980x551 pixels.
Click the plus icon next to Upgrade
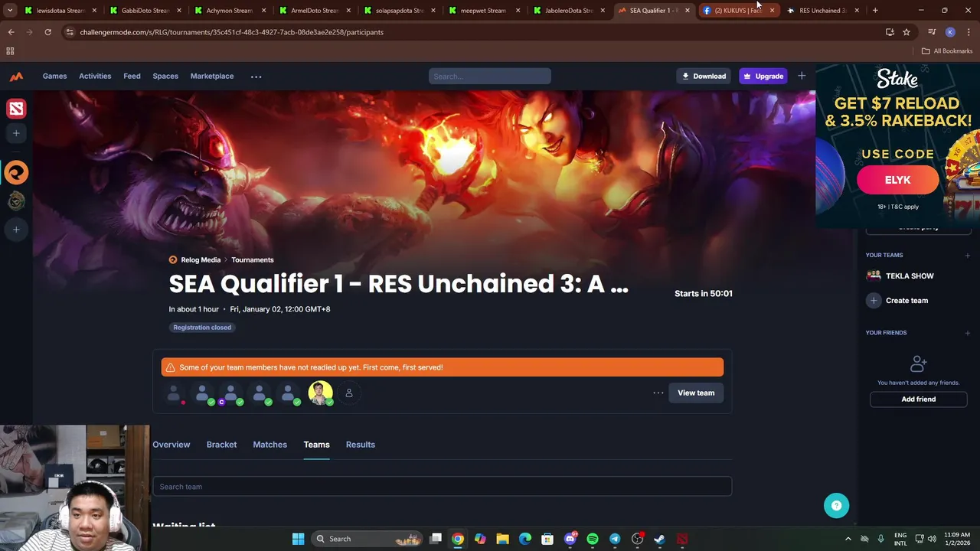802,76
